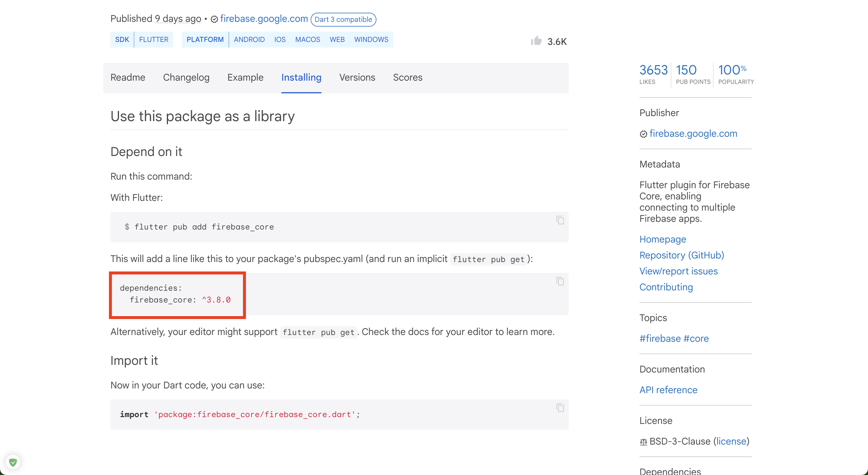Image resolution: width=868 pixels, height=475 pixels.
Task: Open the API reference link
Action: coord(668,390)
